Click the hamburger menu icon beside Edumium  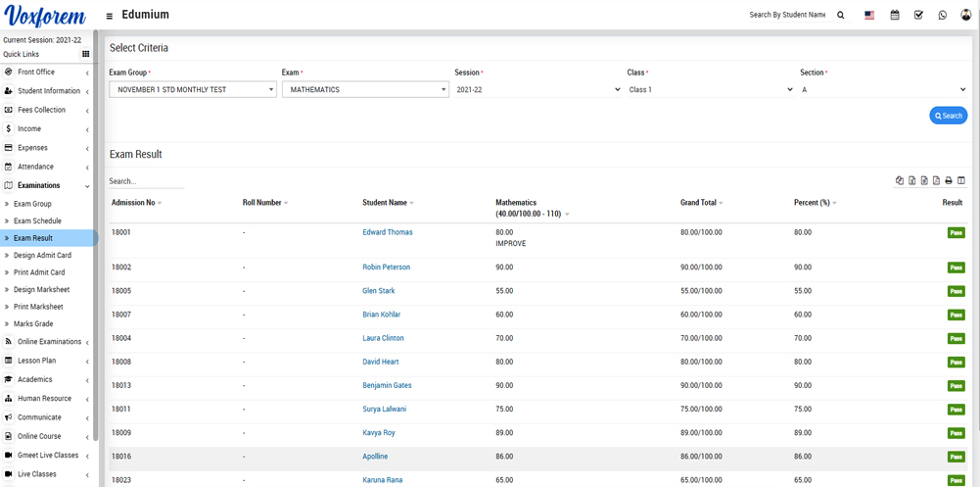[x=109, y=16]
